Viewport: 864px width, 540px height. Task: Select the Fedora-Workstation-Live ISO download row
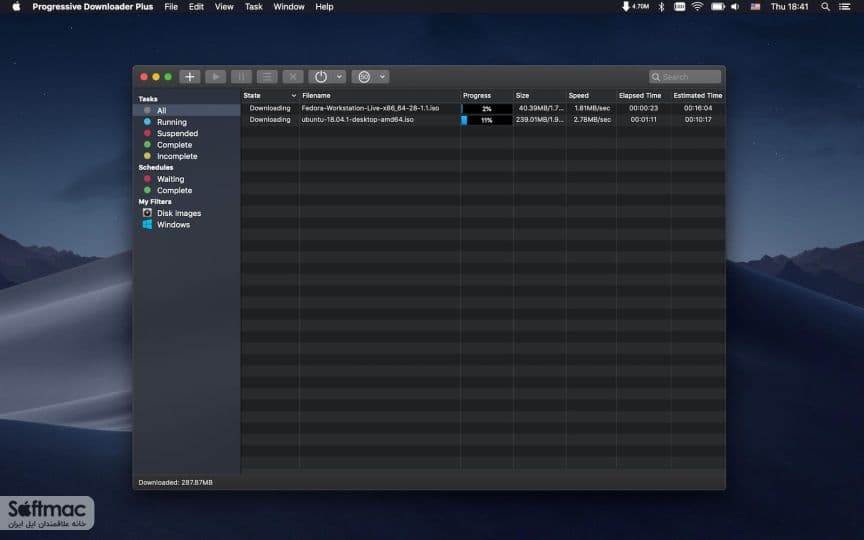(483, 108)
